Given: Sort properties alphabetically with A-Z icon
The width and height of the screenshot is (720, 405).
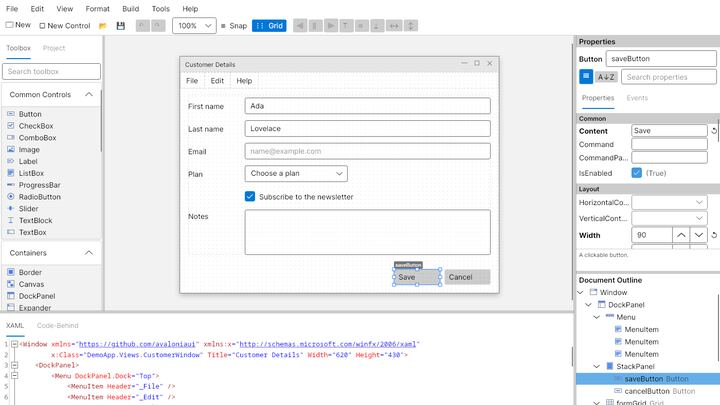Looking at the screenshot, I should click(x=606, y=77).
